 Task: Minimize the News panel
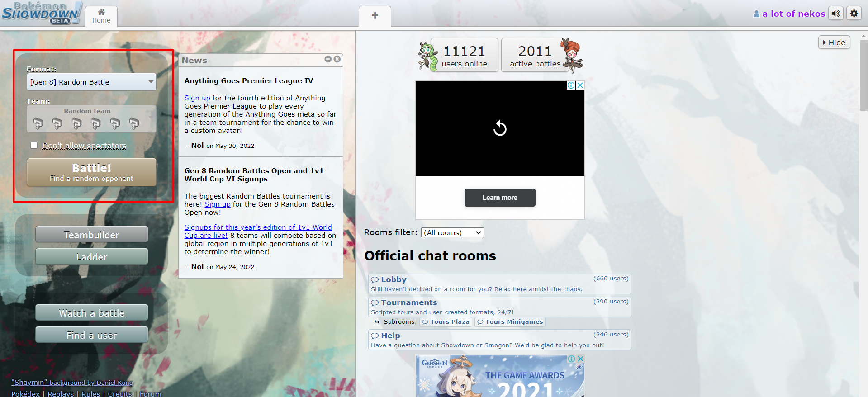328,59
